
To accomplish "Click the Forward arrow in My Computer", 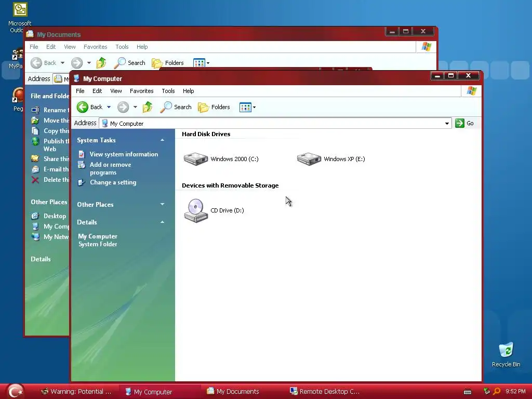I will tap(123, 107).
